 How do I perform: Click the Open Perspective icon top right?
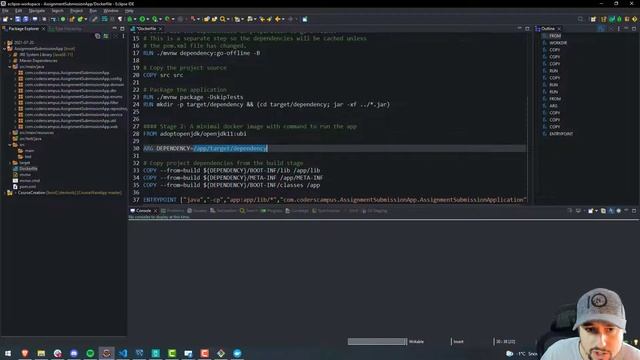[593, 19]
